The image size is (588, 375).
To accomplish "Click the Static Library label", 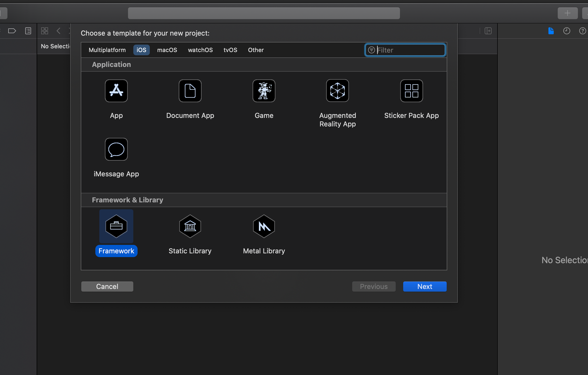I will (x=190, y=251).
